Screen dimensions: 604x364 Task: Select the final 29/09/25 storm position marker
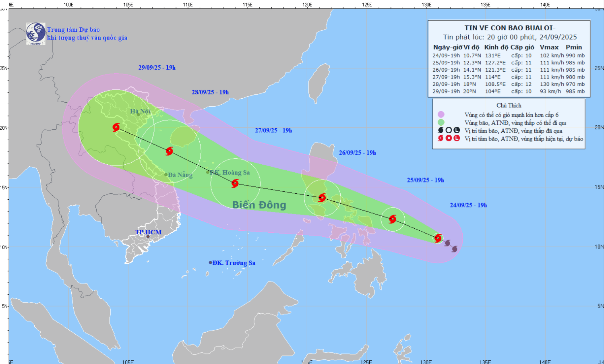click(x=116, y=127)
